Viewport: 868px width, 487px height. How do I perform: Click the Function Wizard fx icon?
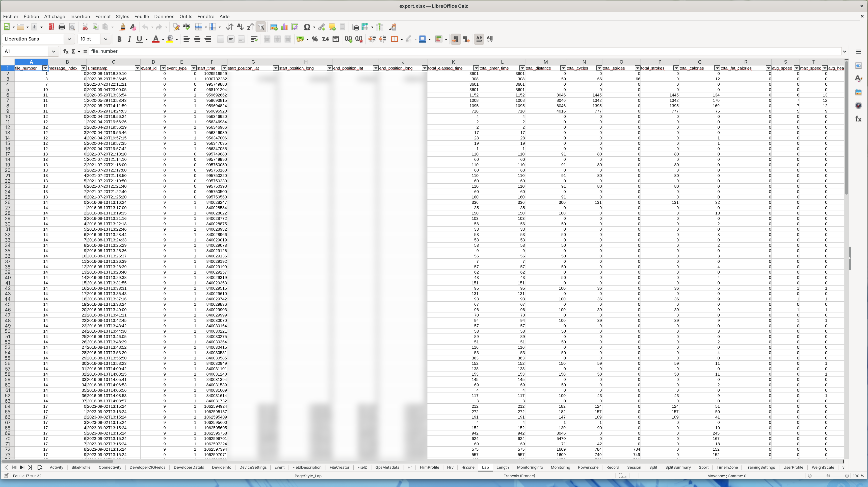click(66, 51)
